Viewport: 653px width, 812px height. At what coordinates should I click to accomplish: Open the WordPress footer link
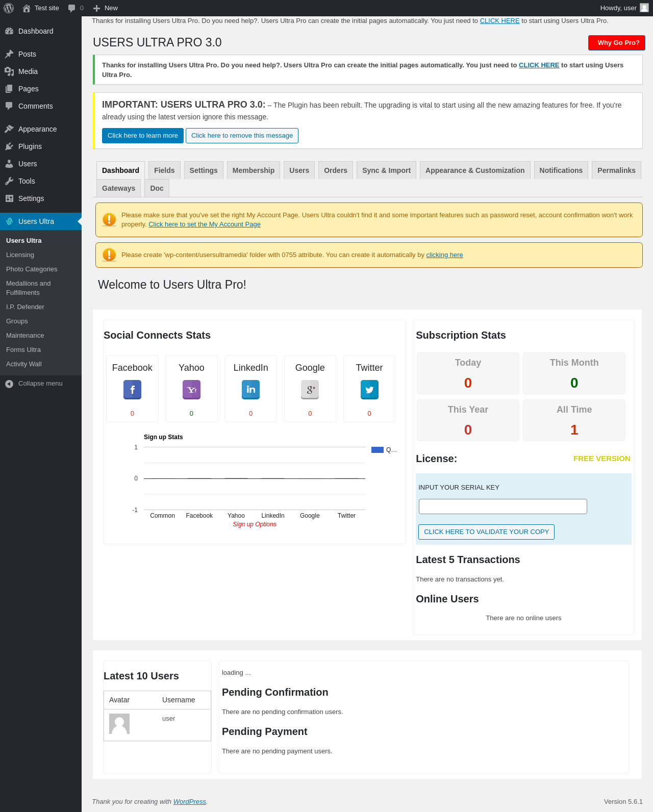coord(189,802)
